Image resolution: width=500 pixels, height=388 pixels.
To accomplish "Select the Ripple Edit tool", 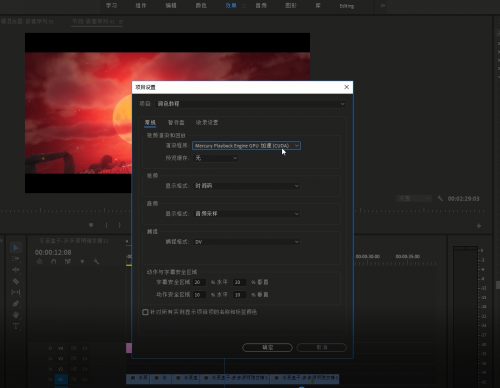I will point(16,270).
